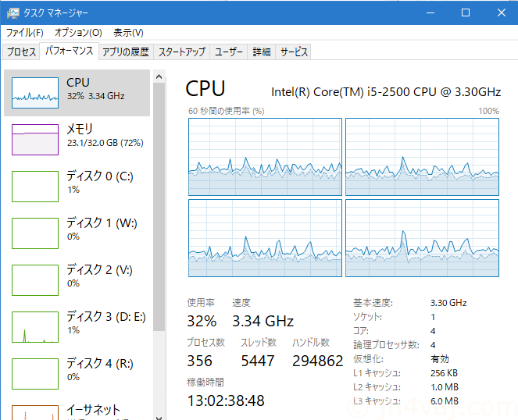Click the Intel(R) Core(TM) i5-2500 model name

(x=386, y=92)
